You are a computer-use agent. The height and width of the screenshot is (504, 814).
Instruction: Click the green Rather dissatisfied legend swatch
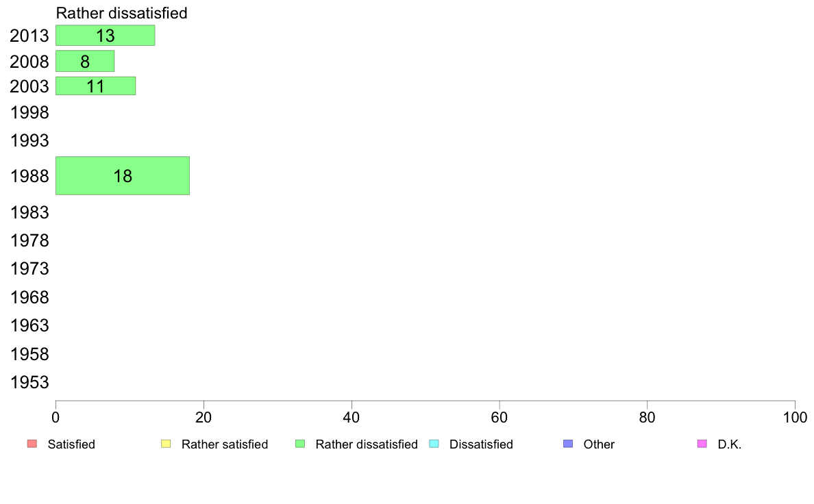(x=300, y=444)
